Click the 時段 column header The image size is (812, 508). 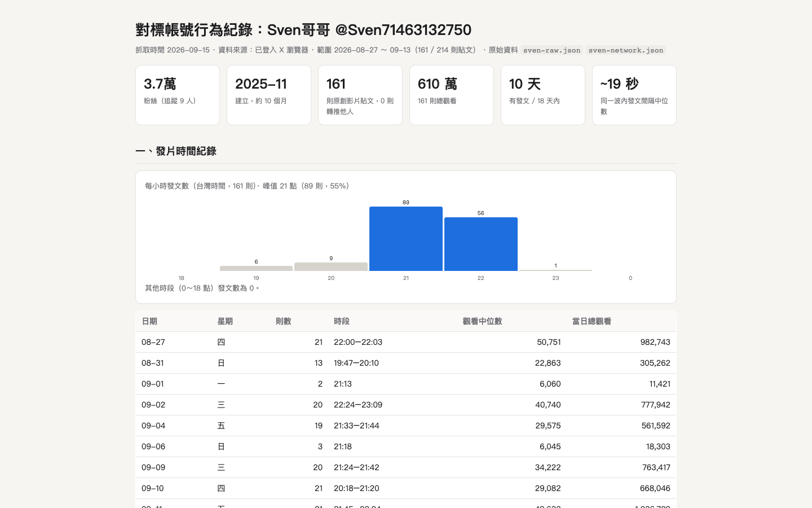pos(342,321)
